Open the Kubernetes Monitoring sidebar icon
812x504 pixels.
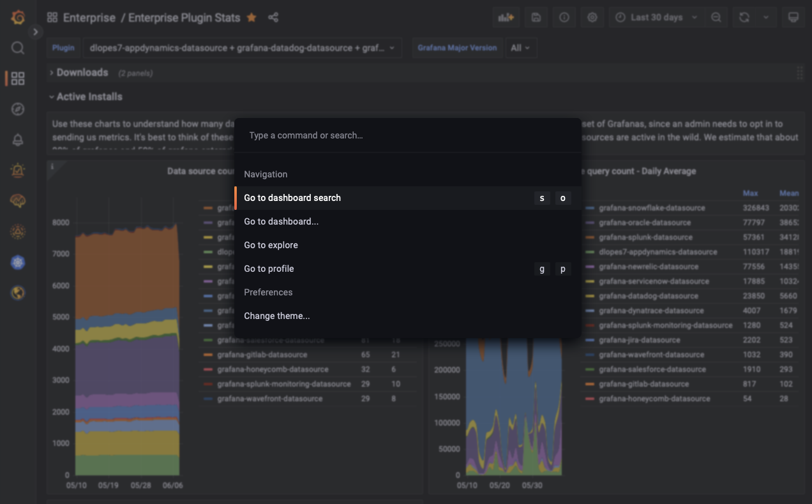(18, 262)
